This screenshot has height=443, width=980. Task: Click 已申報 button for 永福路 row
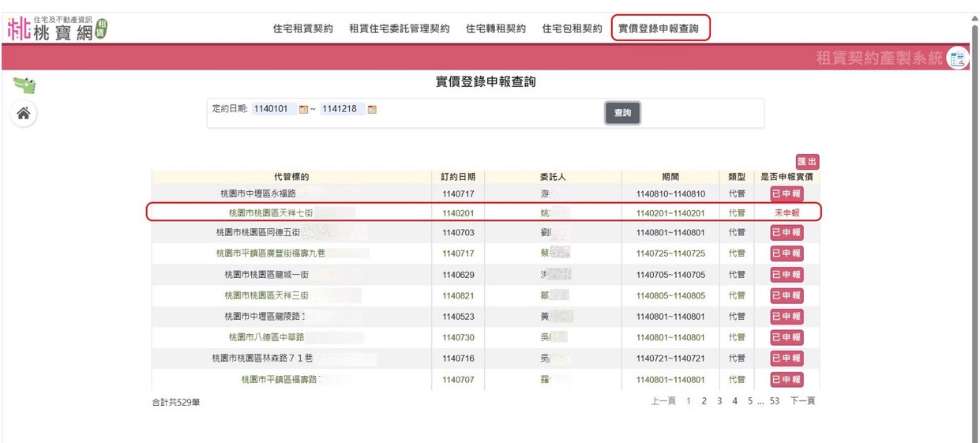coord(787,193)
